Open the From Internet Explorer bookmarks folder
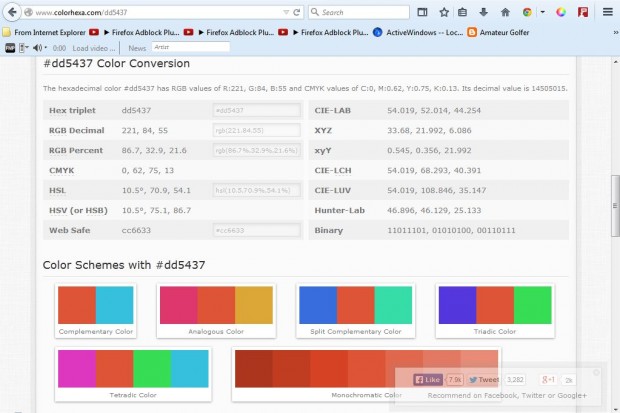This screenshot has height=413, width=620. [44, 32]
